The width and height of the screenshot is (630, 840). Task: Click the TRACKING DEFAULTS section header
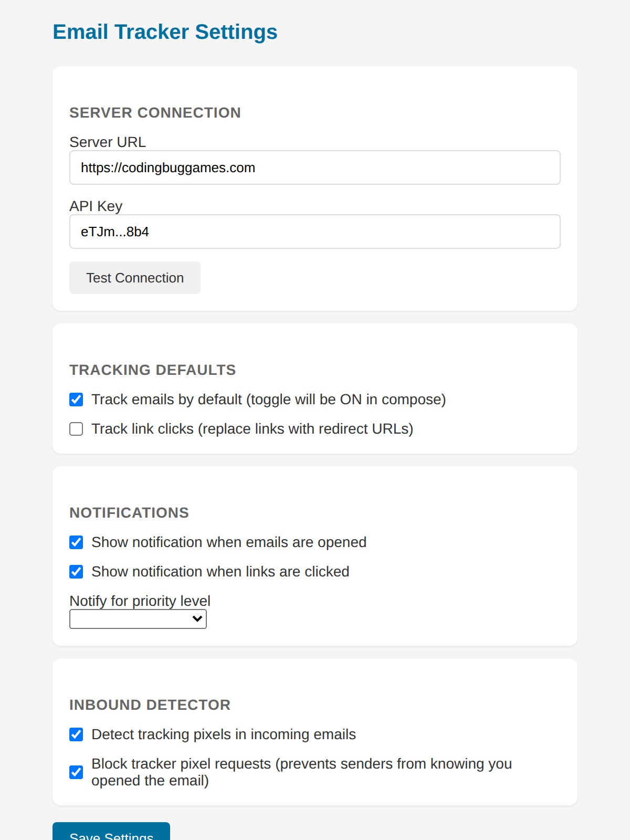(x=152, y=370)
